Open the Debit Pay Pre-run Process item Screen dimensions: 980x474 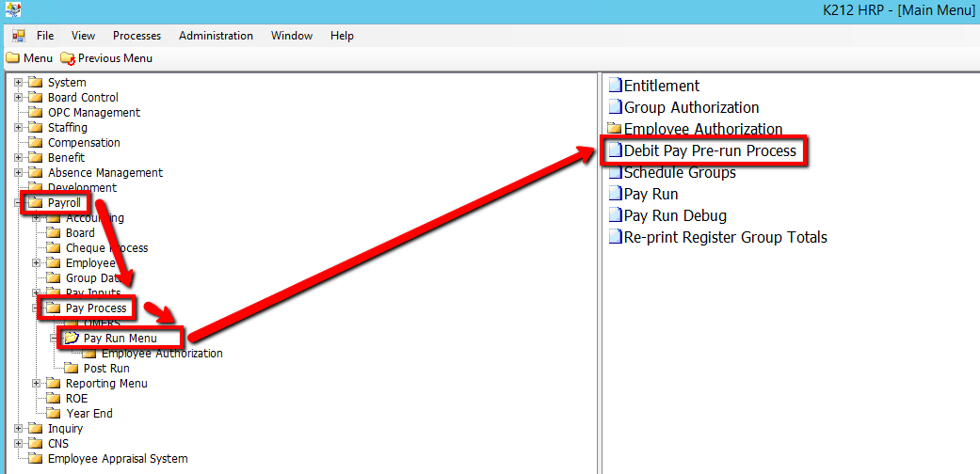coord(709,150)
